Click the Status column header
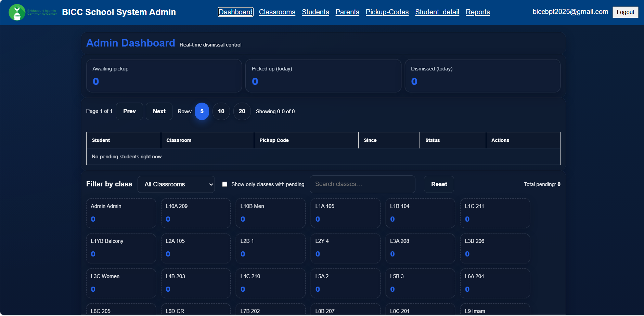644x316 pixels. pos(453,140)
